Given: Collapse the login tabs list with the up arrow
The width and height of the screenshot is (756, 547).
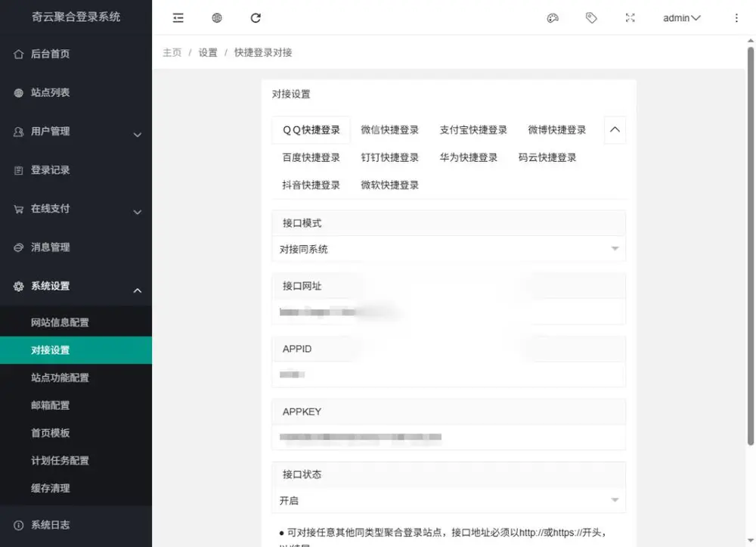Looking at the screenshot, I should click(x=615, y=130).
